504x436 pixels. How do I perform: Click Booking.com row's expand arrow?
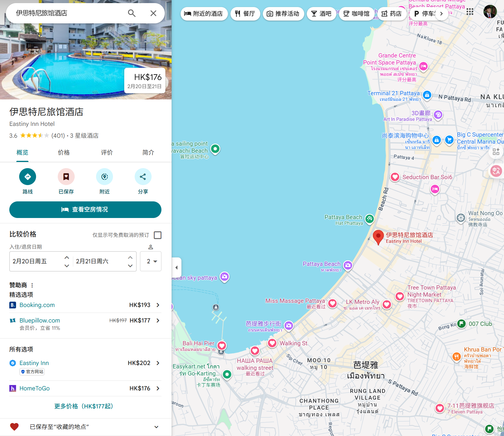158,305
